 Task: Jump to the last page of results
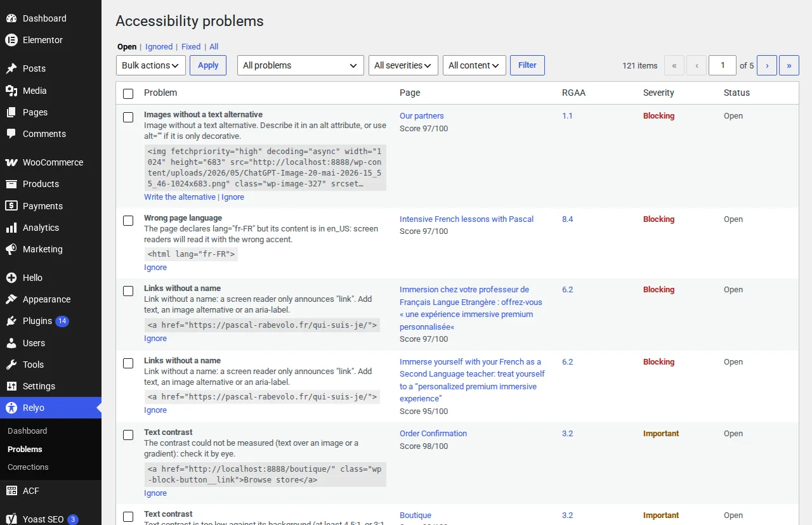tap(789, 65)
